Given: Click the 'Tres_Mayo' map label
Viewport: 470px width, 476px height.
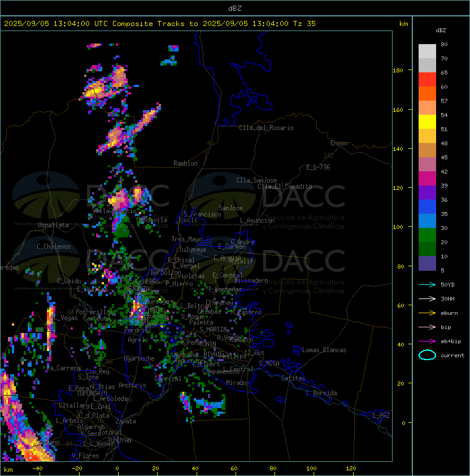Looking at the screenshot, I should (186, 239).
